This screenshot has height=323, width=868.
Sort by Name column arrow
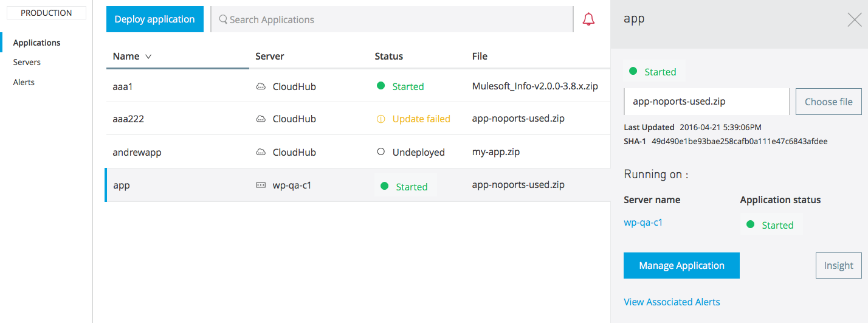[x=148, y=57]
